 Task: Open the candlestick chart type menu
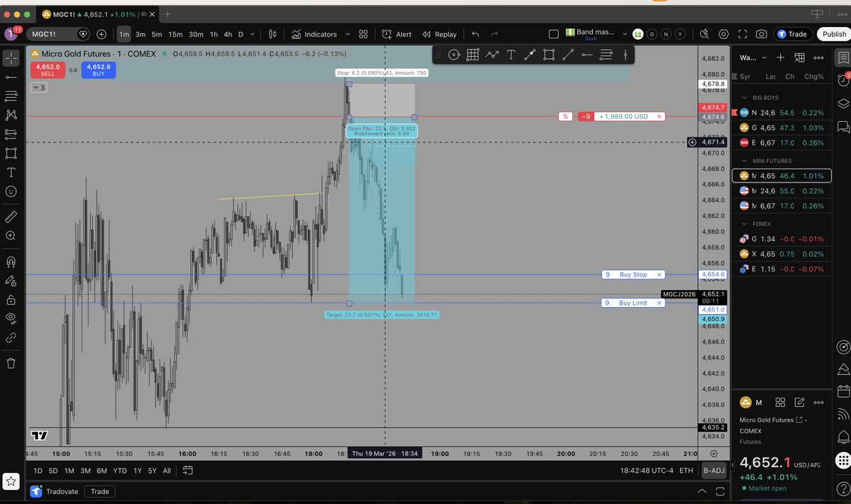coord(272,34)
